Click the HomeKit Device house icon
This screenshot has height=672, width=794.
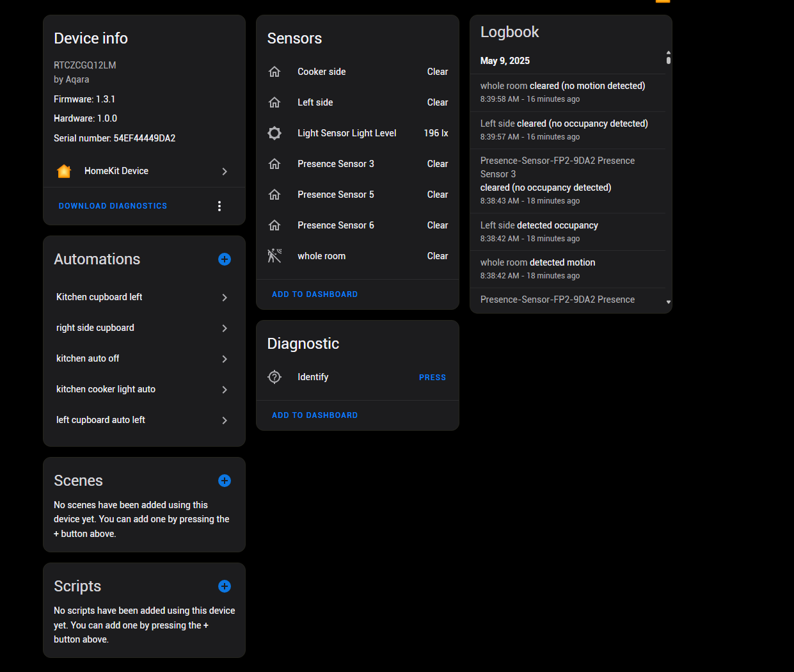64,171
